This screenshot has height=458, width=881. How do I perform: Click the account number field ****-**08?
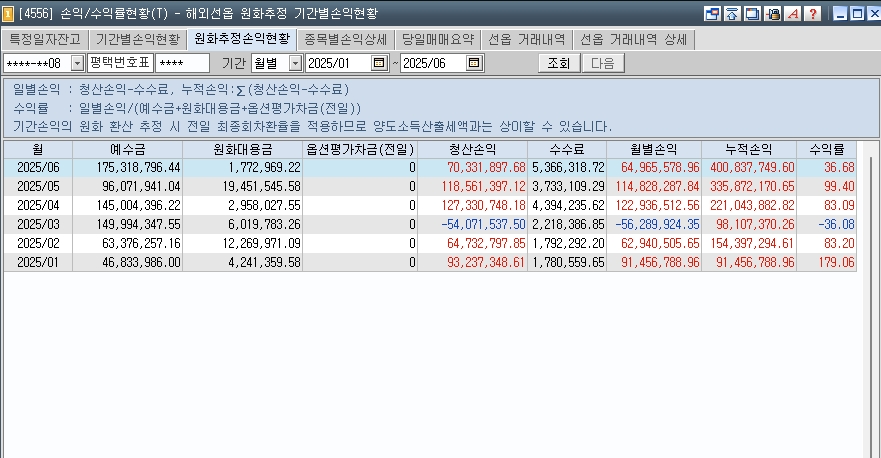pos(38,63)
